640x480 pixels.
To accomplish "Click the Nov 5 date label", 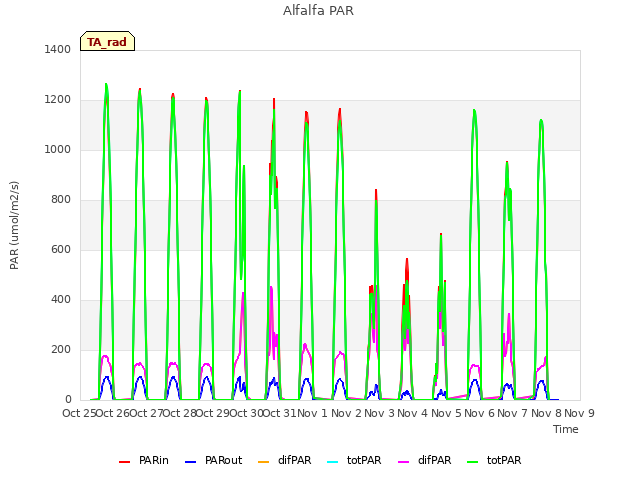I will pyautogui.click(x=446, y=413).
